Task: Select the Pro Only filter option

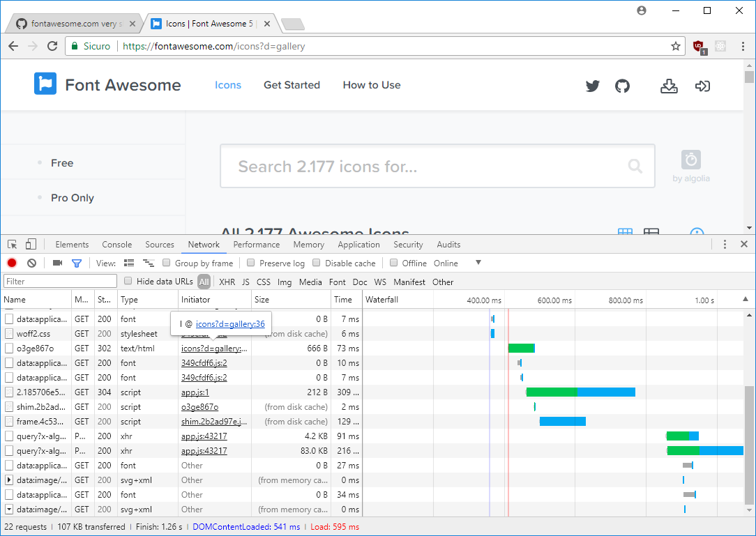Action: point(73,198)
